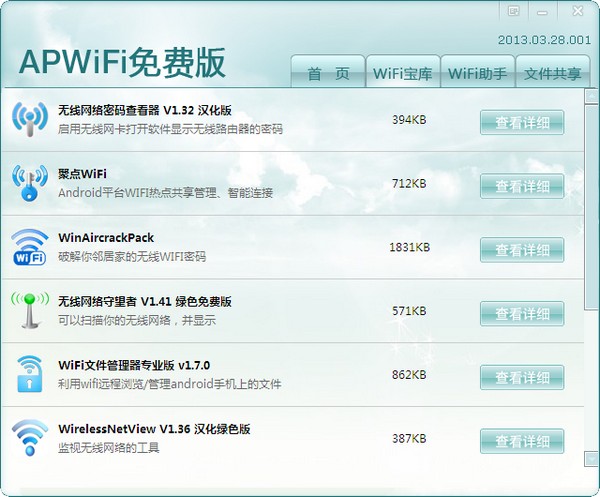
Task: Click 查看详细 for 无线网络守望者 V1.41
Action: pyautogui.click(x=522, y=314)
